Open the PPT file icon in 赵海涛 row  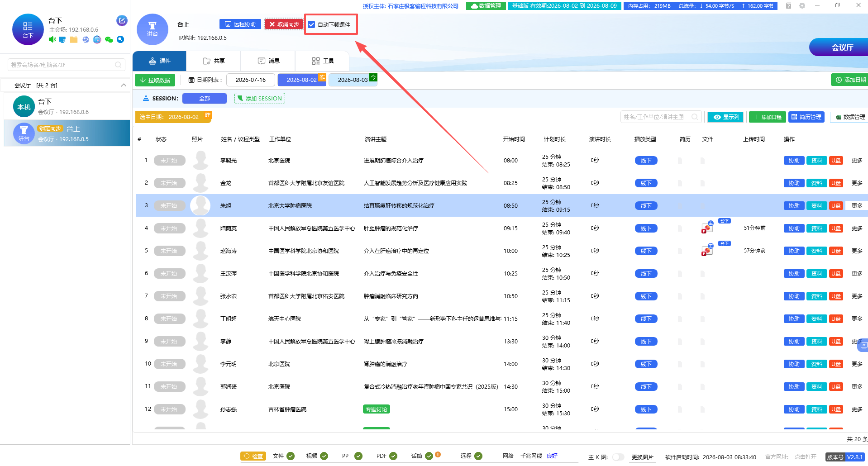pyautogui.click(x=707, y=250)
